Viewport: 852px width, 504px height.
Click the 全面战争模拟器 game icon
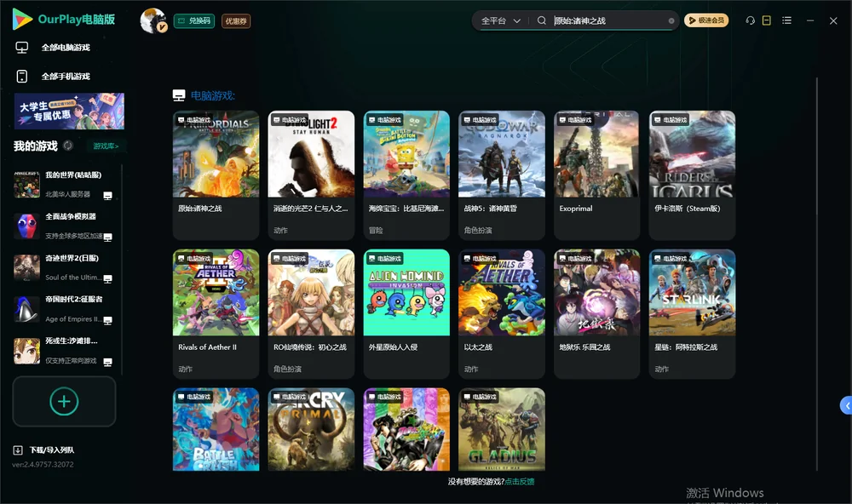coord(26,226)
